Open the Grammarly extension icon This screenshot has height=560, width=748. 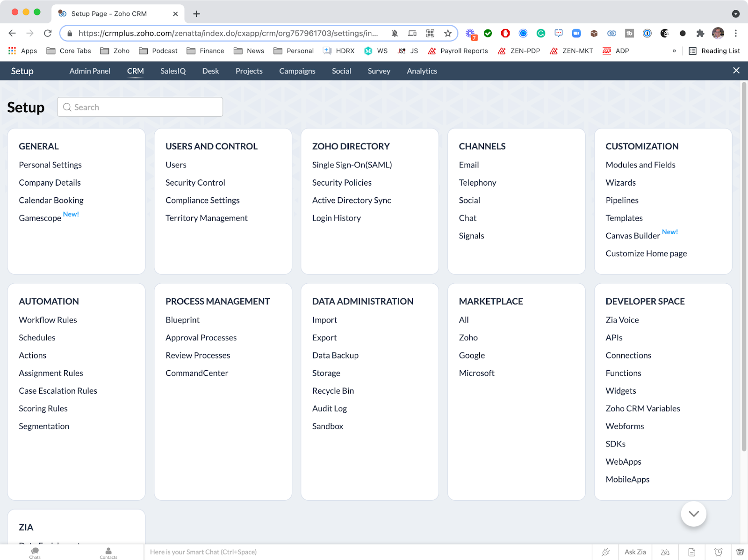[x=541, y=33]
